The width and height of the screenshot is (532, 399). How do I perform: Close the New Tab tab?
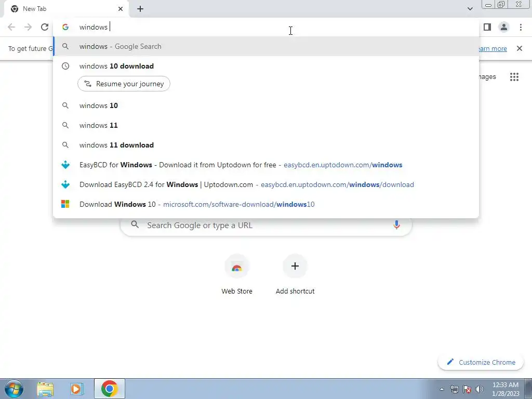[121, 9]
